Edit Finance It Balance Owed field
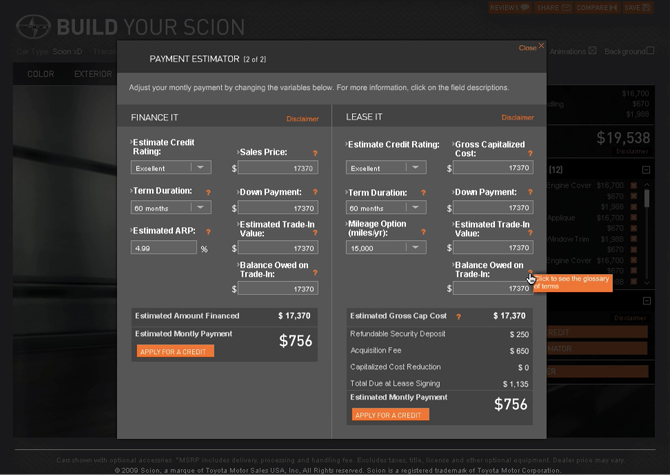Screen dimensions: 670x475 (x=278, y=288)
